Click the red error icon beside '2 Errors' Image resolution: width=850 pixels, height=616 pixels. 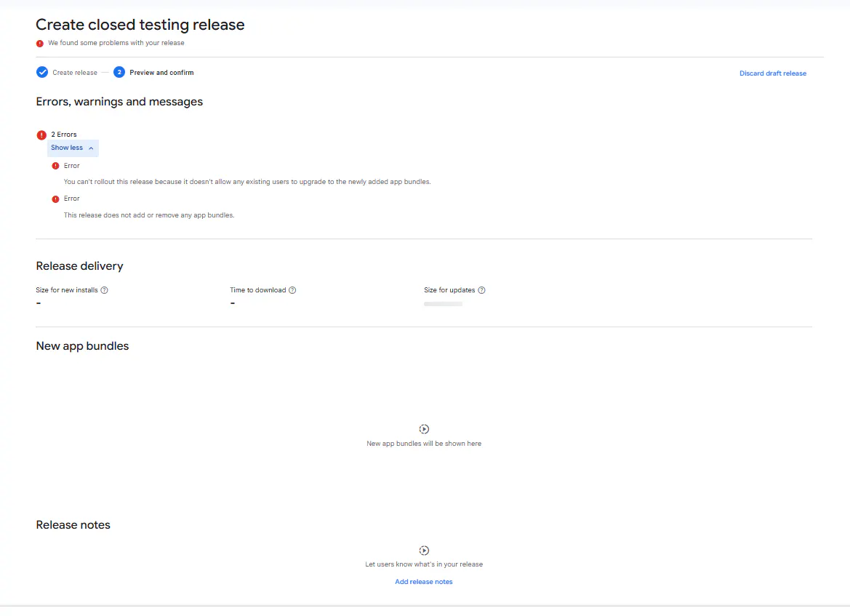tap(41, 135)
